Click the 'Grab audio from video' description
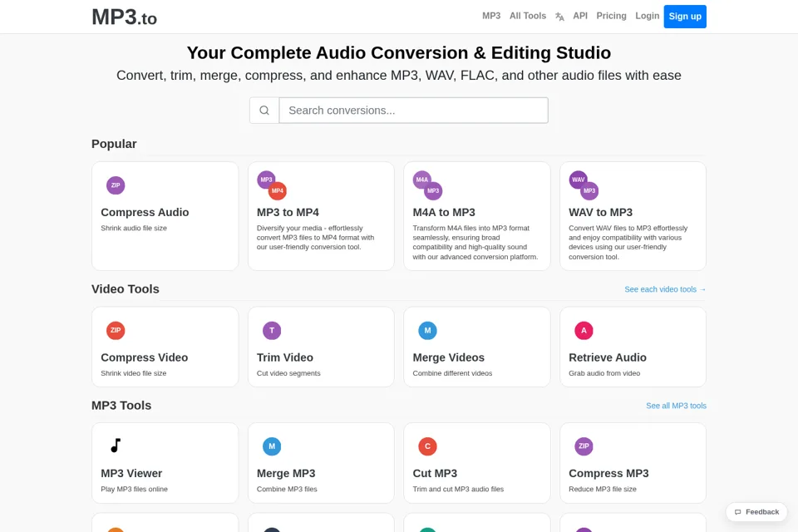 tap(604, 373)
